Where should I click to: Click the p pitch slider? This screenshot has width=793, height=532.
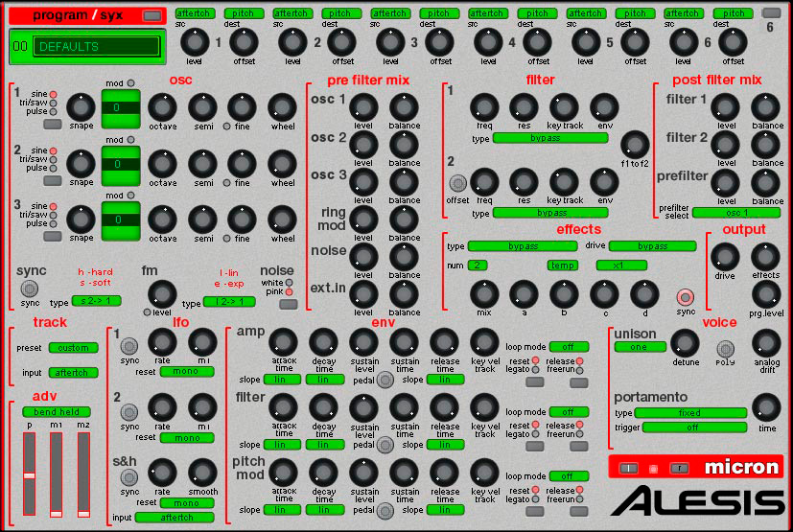30,474
